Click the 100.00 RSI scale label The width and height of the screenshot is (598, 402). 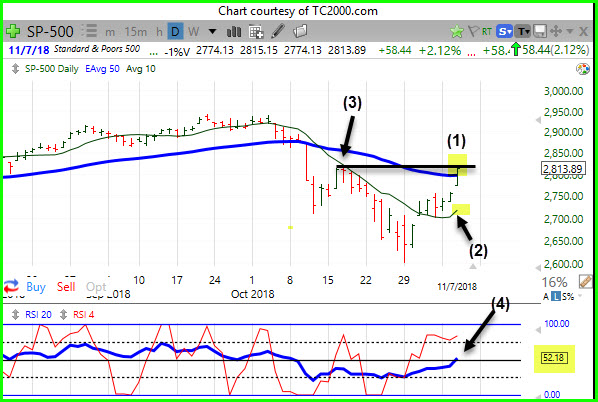pos(557,323)
